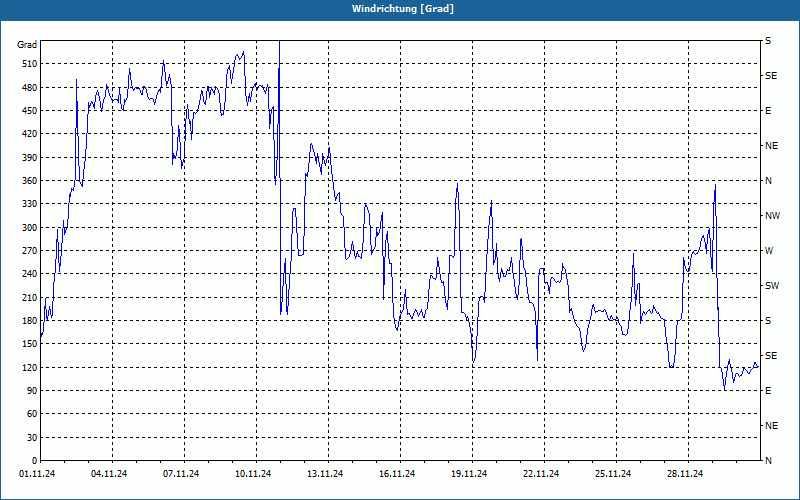Click the E compass label at the 90 gridline
The height and width of the screenshot is (500, 800).
(768, 391)
